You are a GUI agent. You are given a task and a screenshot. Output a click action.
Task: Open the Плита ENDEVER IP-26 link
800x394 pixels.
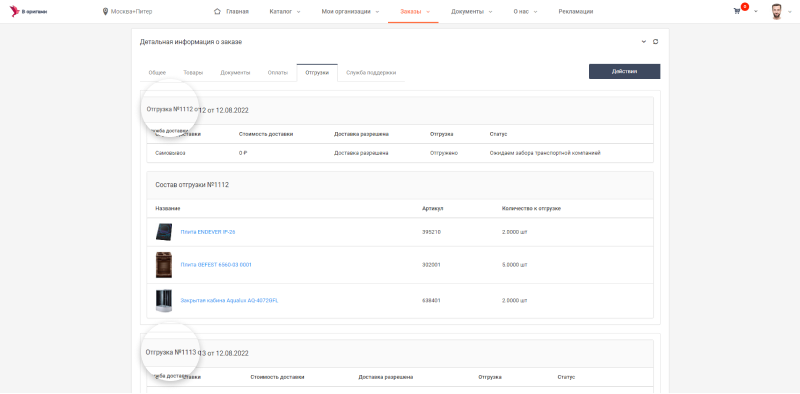[208, 232]
